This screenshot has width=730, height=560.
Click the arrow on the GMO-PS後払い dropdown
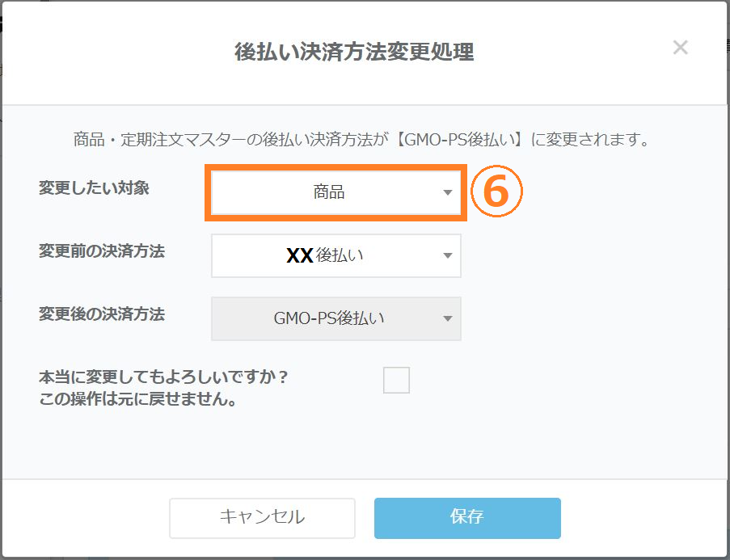coord(448,318)
